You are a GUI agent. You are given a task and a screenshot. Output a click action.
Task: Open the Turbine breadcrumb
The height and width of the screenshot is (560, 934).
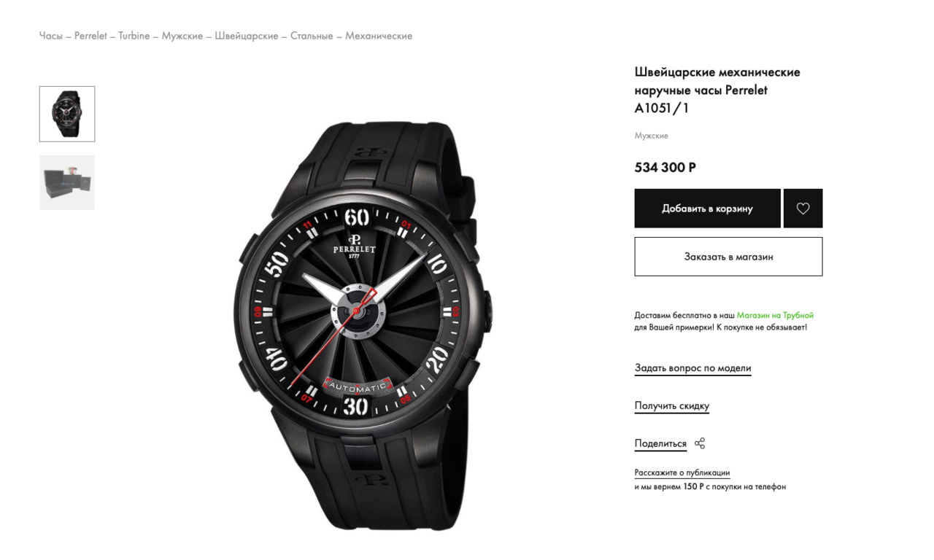pyautogui.click(x=134, y=36)
